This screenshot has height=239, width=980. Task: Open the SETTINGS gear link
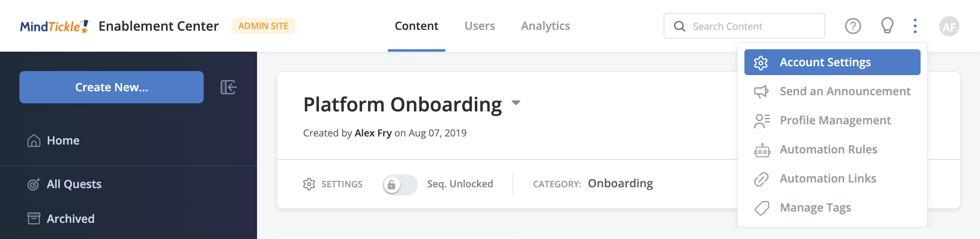[333, 184]
